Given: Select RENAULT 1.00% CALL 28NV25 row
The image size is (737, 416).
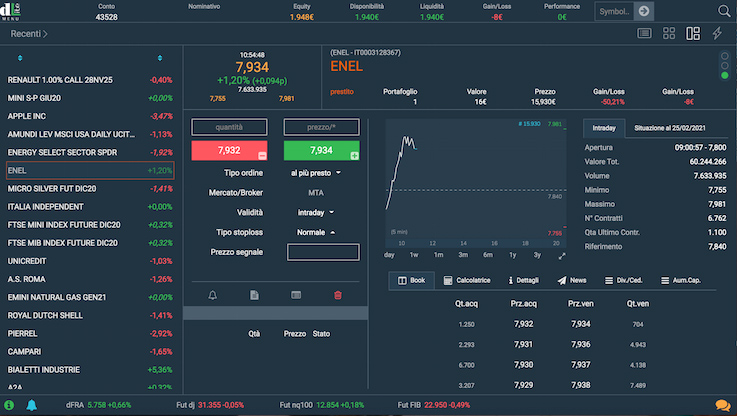Looking at the screenshot, I should coord(90,80).
